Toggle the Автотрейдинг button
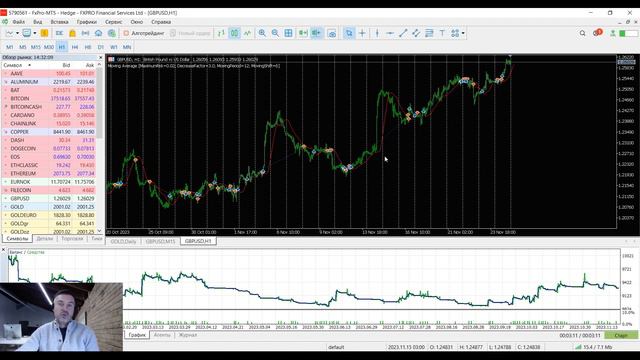Viewport: 640px width, 360px height. pyautogui.click(x=144, y=33)
